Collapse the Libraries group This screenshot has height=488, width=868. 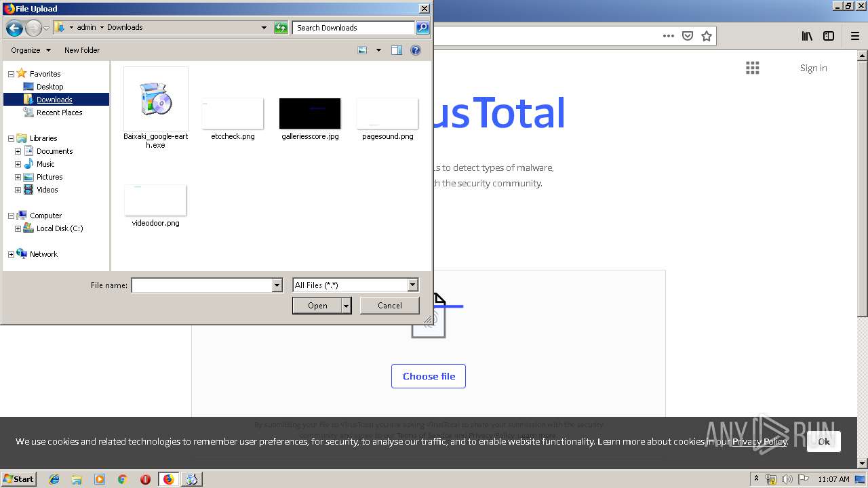pyautogui.click(x=11, y=138)
